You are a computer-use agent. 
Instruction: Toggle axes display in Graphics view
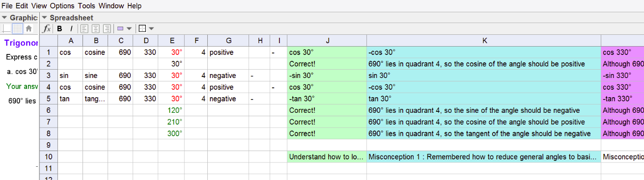pos(6,28)
